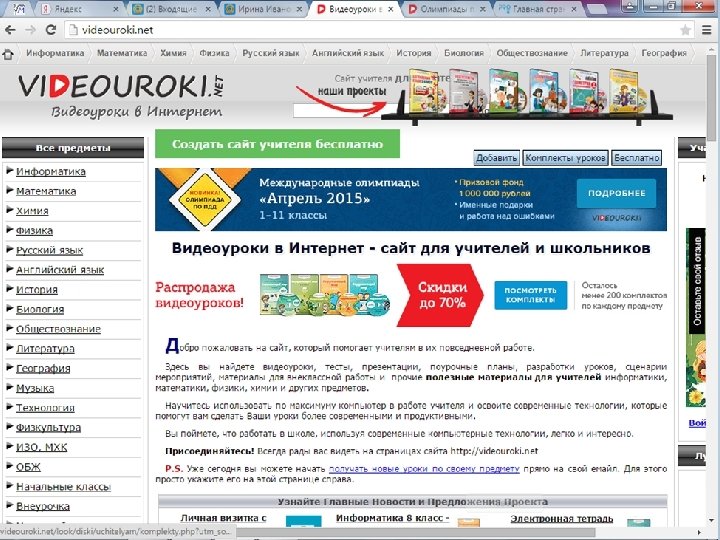
Task: Open the Физкультура sidebar link
Action: click(x=48, y=428)
